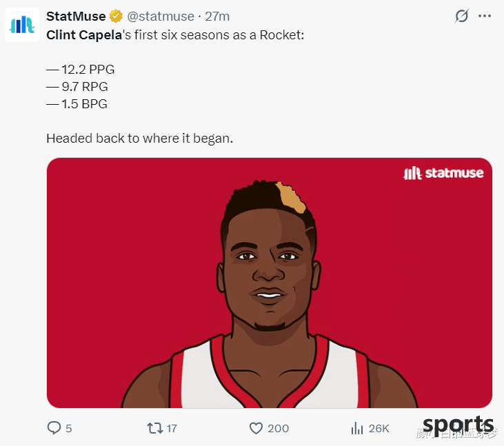
Task: Click the statmuse logo on image
Action: click(443, 173)
